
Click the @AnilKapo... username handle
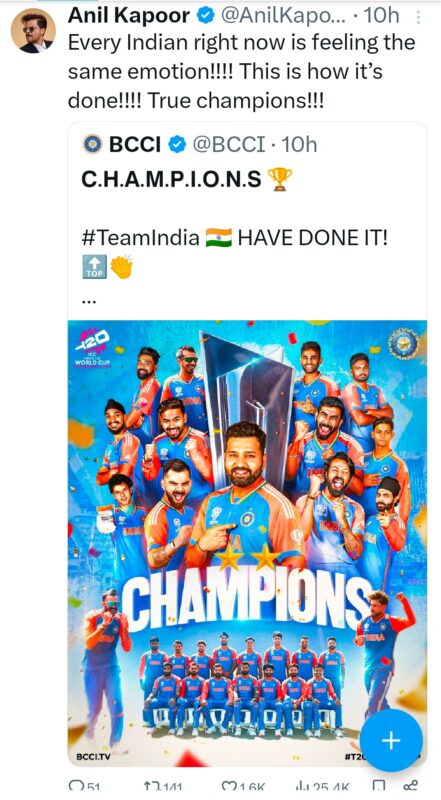[284, 16]
